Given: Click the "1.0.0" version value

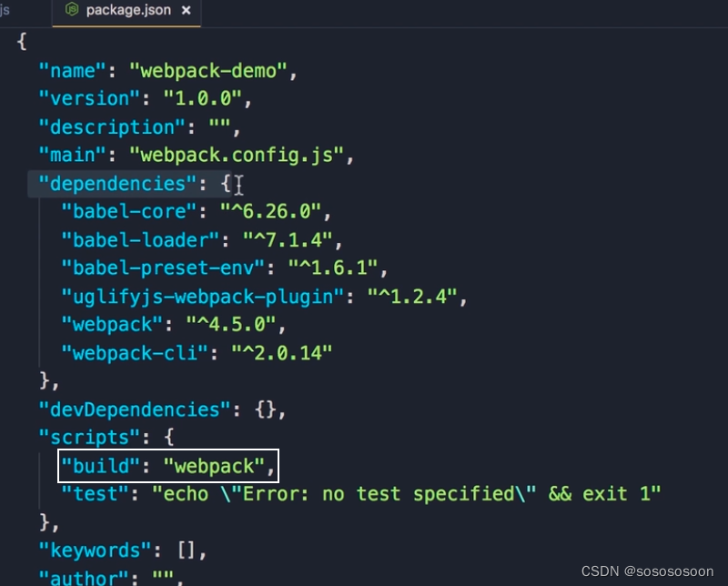Looking at the screenshot, I should tap(203, 99).
